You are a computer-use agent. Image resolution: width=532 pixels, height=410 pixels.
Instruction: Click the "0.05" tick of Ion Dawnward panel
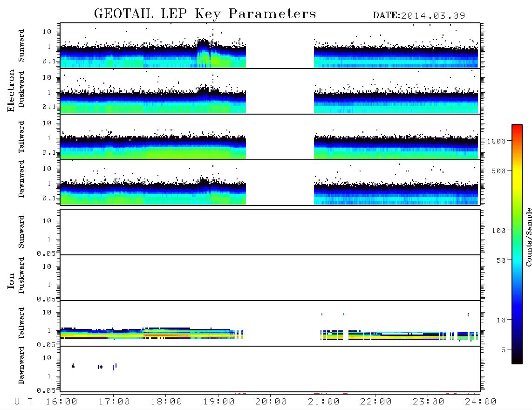coord(46,390)
